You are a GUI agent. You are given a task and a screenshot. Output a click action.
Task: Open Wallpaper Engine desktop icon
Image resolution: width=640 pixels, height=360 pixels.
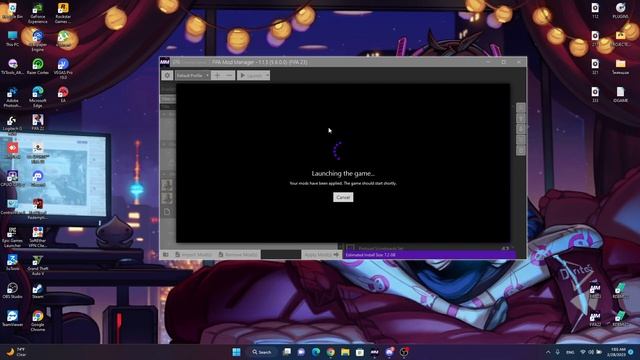coord(38,41)
